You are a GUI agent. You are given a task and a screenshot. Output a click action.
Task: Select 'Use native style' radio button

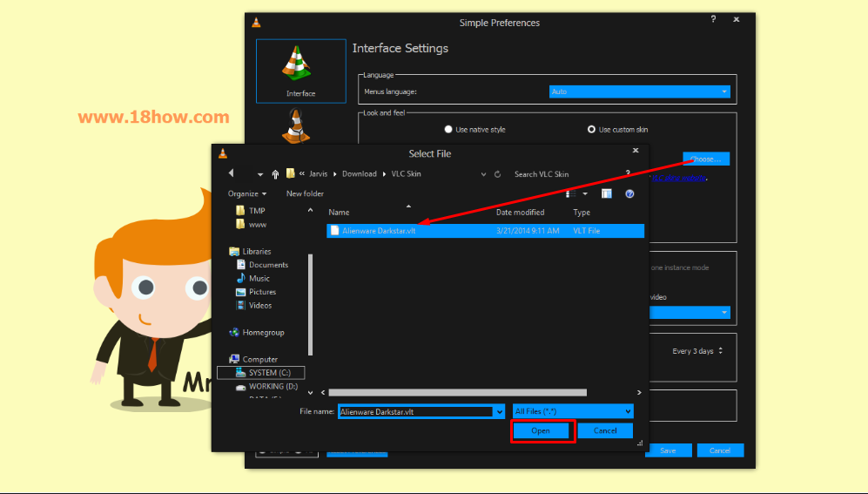(448, 129)
